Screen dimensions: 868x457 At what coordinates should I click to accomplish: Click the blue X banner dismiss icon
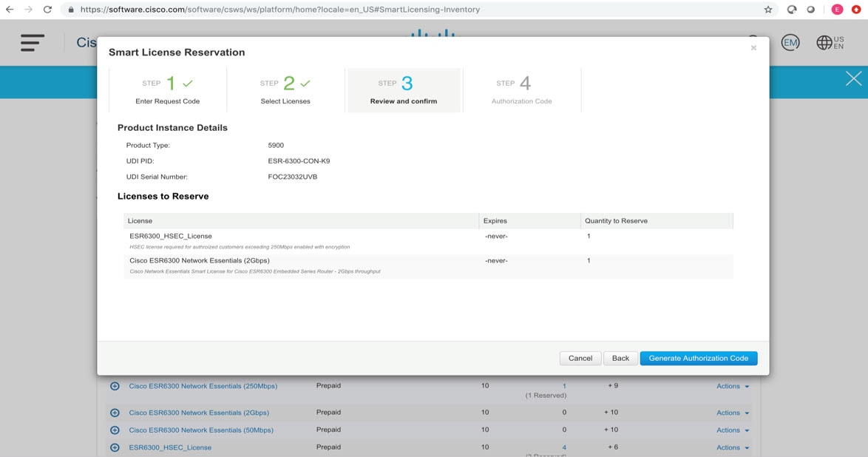coord(853,78)
